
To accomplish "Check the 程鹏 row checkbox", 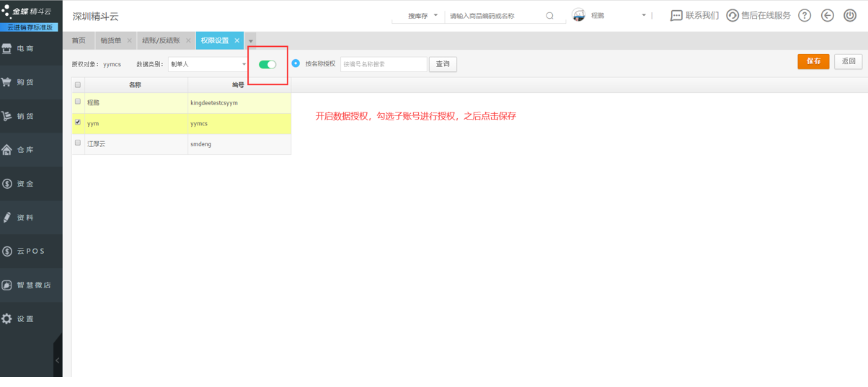I will click(78, 102).
